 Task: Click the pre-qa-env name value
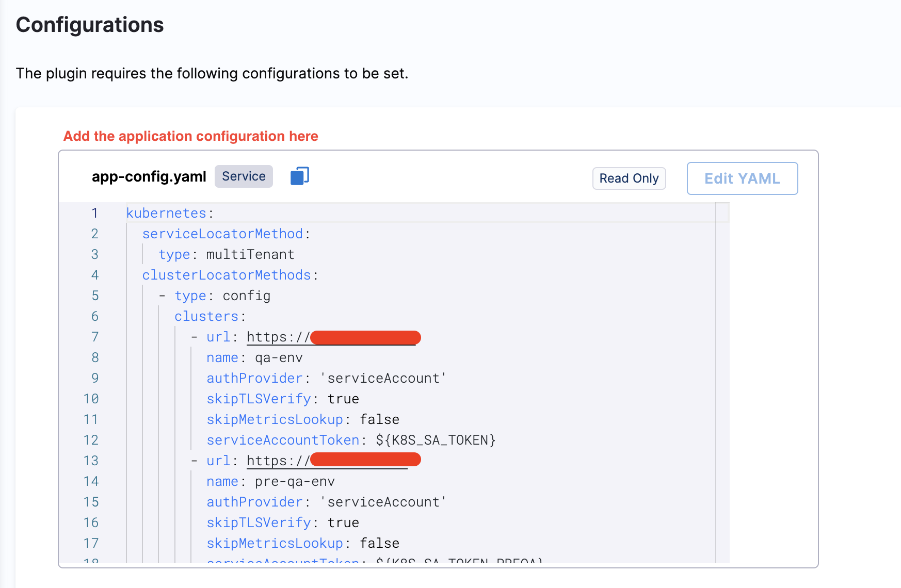pos(295,481)
